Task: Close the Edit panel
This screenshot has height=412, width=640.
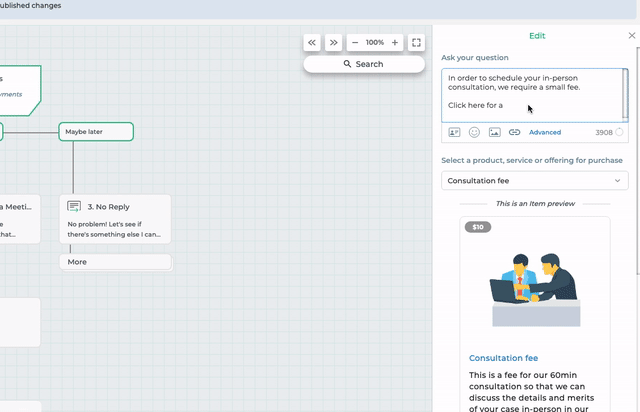Action: (x=632, y=36)
